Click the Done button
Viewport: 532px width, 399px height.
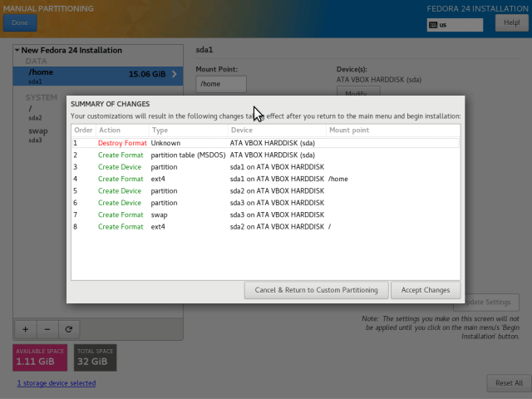point(20,22)
